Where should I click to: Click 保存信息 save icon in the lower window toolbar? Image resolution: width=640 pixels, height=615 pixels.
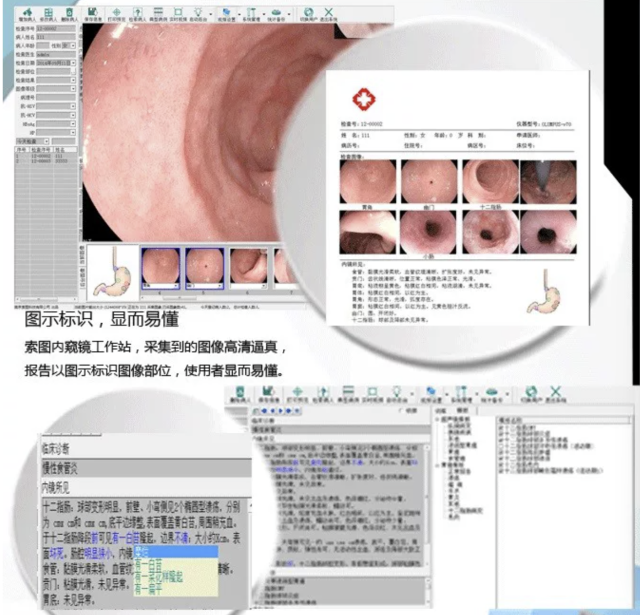tap(269, 395)
